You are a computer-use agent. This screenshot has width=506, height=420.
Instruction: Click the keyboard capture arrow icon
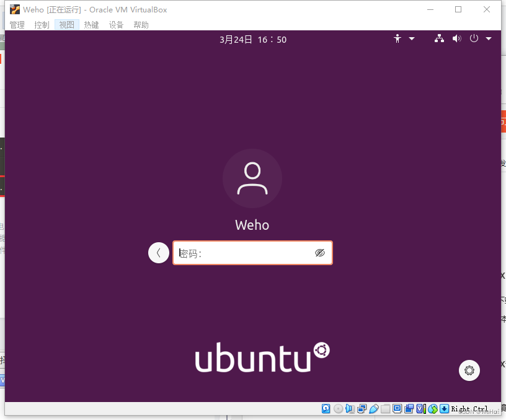[445, 409]
